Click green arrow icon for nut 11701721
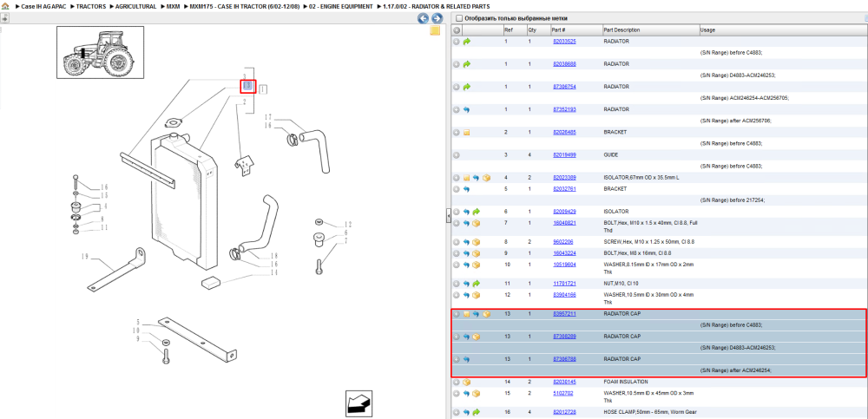Screen dimensions: 868x419 [477, 284]
